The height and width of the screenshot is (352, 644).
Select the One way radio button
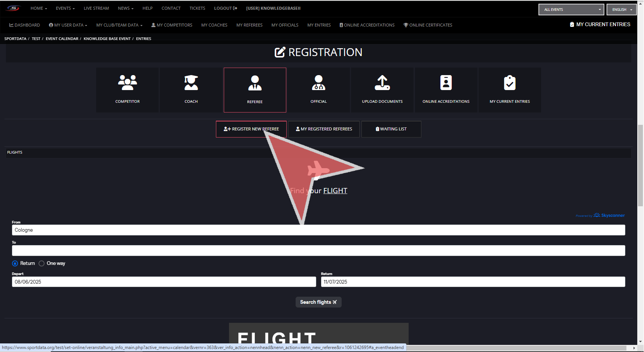[42, 263]
